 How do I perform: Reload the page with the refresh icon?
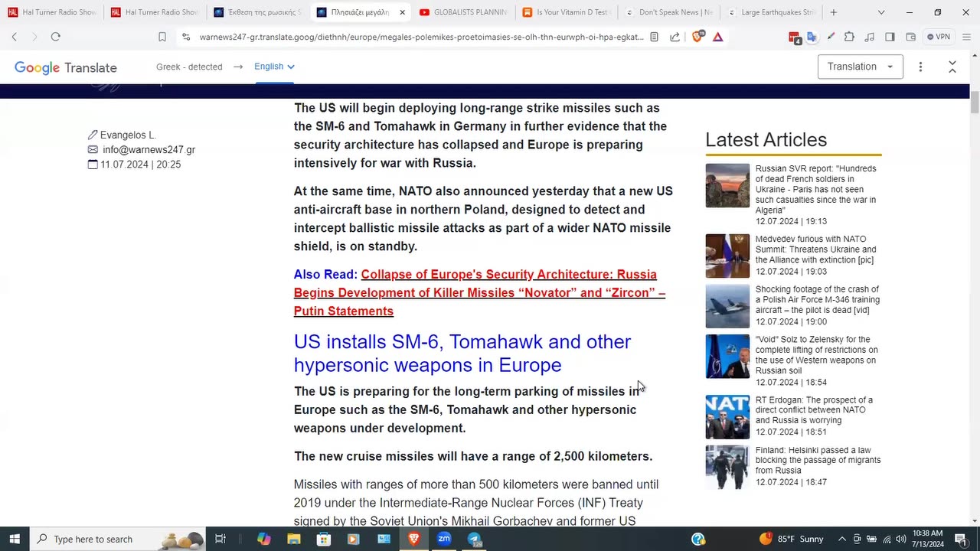55,37
